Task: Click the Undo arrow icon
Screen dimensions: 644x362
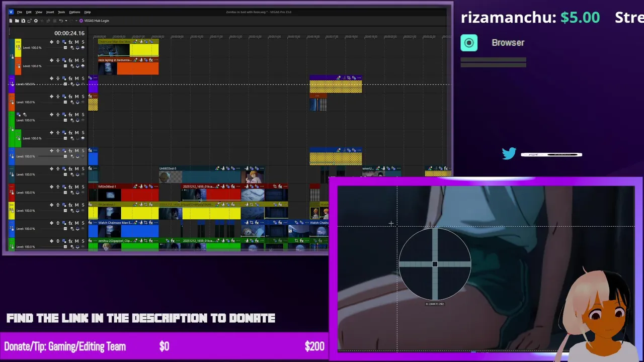Action: click(60, 21)
